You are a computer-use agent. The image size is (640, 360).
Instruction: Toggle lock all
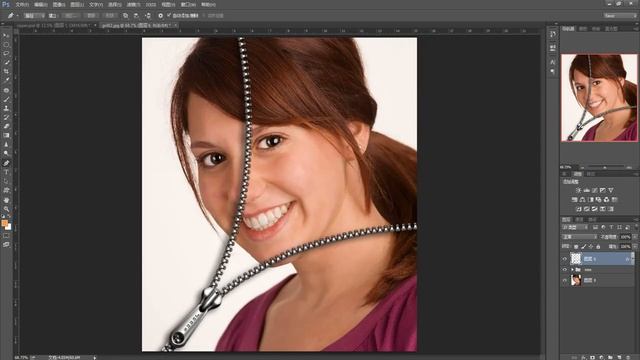point(598,247)
